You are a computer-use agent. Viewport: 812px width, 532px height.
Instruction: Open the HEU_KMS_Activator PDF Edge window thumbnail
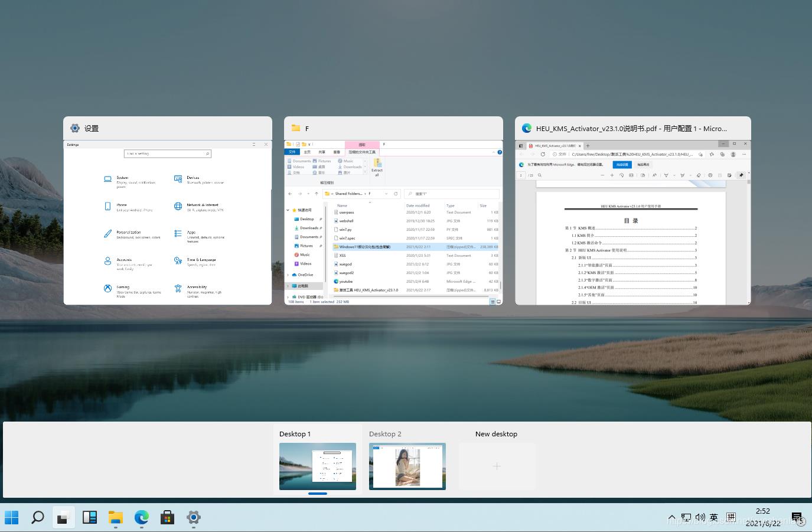click(633, 211)
